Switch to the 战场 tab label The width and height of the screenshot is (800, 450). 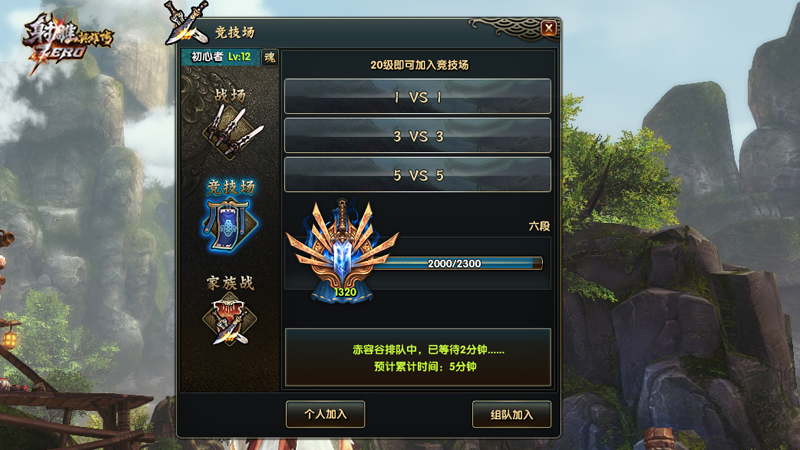click(x=230, y=94)
